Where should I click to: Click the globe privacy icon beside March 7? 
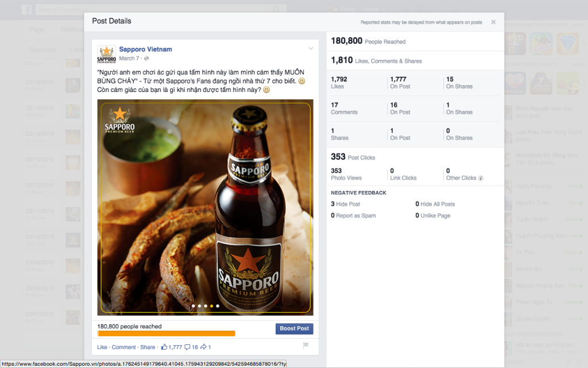(x=146, y=59)
